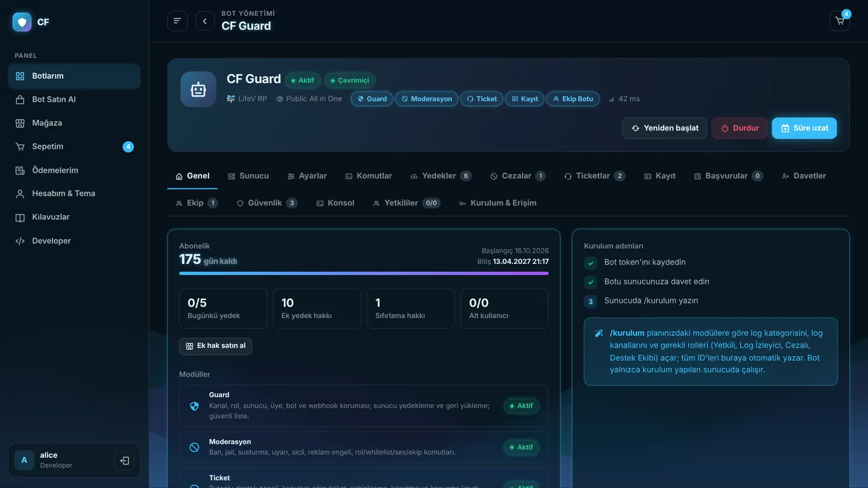868x488 pixels.
Task: Open Botlarım in the sidebar
Action: click(74, 76)
